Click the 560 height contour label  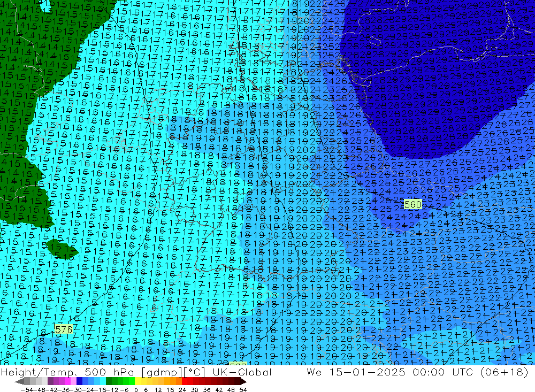[x=413, y=204]
